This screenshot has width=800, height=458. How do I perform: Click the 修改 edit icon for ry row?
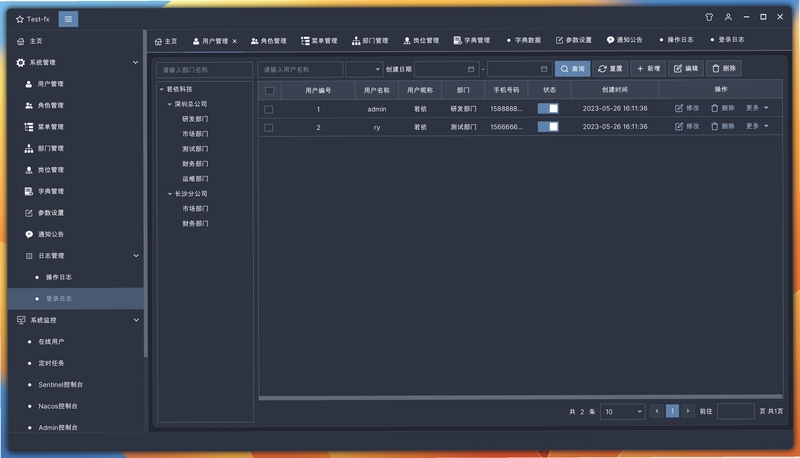[679, 126]
